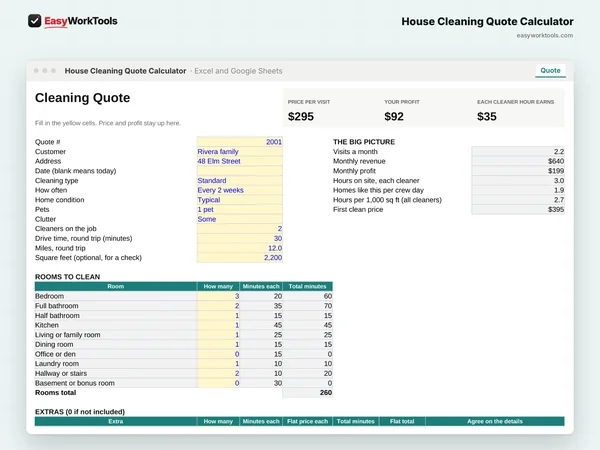Select the Address cell 48 Elm Street
The width and height of the screenshot is (600, 450).
(240, 161)
